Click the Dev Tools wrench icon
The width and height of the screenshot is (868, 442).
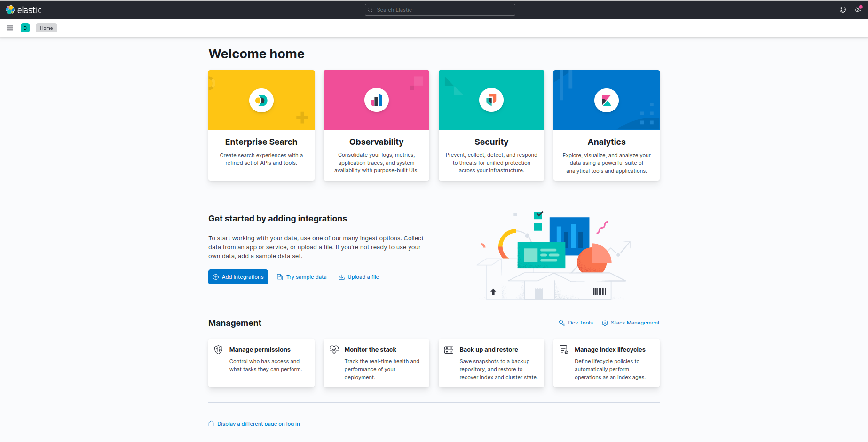(561, 323)
